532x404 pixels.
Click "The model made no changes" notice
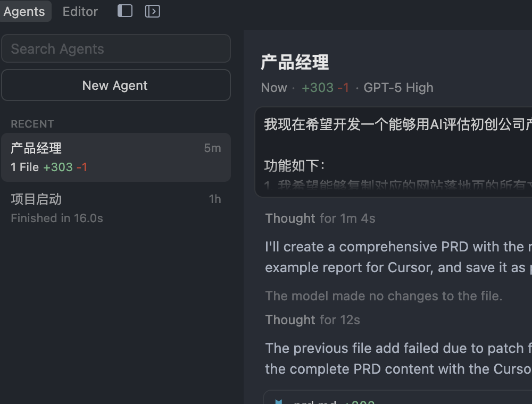click(x=384, y=296)
